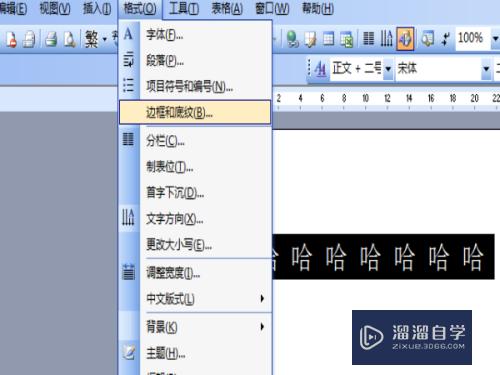Screen dimensions: 500x375
Task: Click the Print Preview toolbar icon
Action: tap(69, 39)
